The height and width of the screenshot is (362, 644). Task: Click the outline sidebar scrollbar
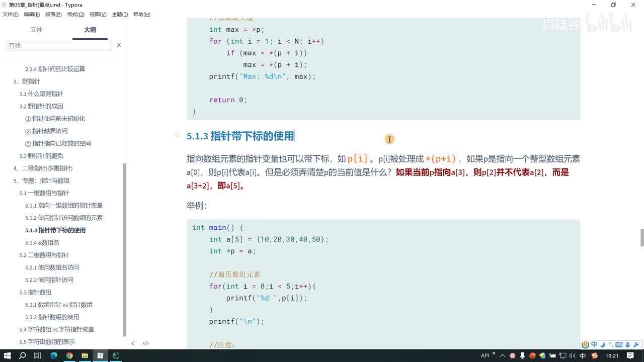(x=124, y=250)
